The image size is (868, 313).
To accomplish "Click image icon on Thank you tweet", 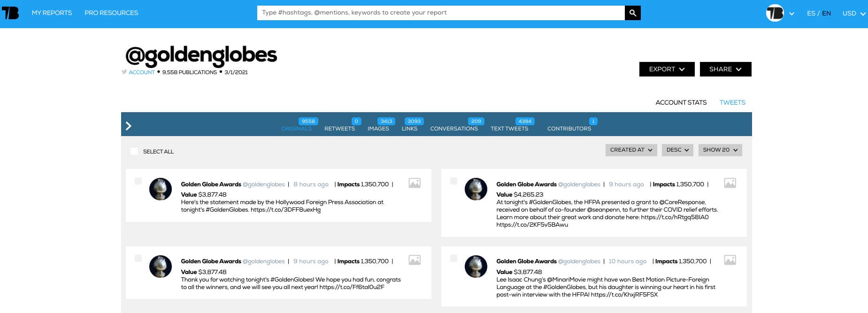I will point(414,260).
